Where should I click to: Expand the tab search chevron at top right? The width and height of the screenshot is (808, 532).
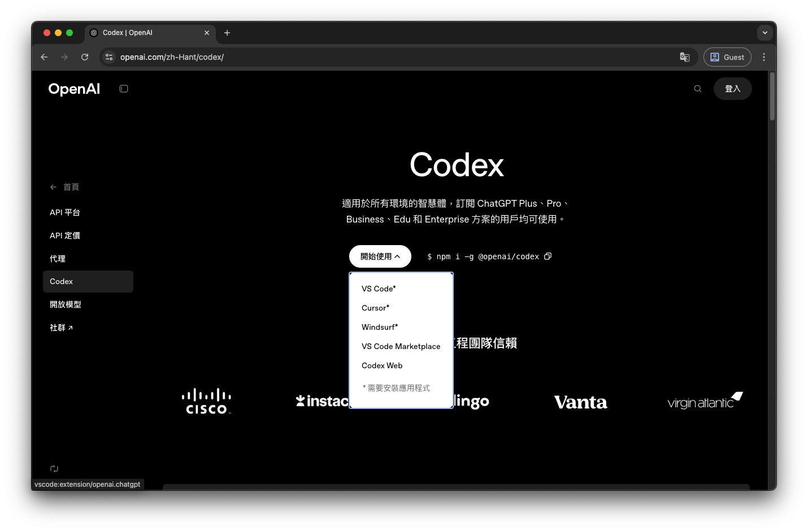point(764,33)
